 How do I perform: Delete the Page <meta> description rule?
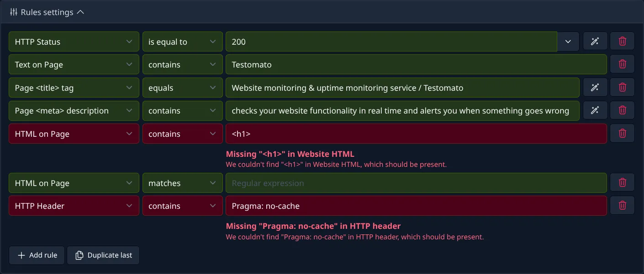622,110
